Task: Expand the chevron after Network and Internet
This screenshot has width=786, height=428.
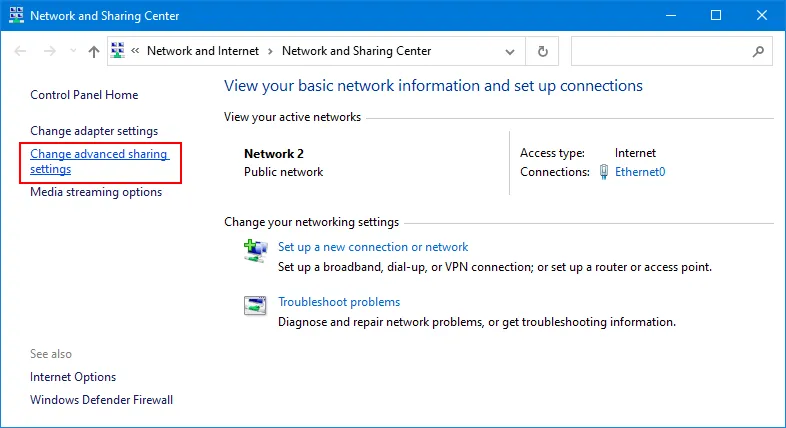Action: tap(270, 51)
